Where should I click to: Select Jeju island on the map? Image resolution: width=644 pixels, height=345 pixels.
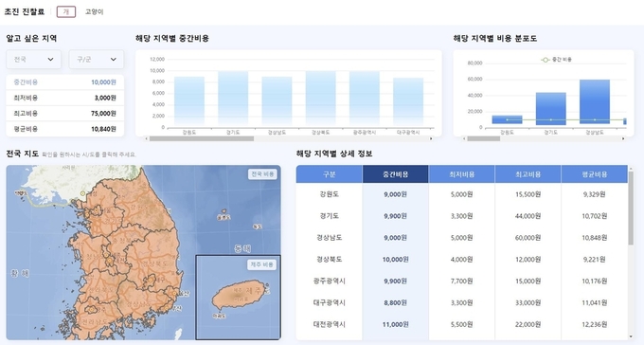pyautogui.click(x=238, y=297)
